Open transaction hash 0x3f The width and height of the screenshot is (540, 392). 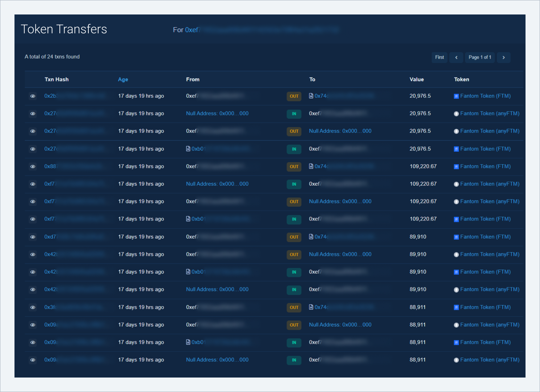pyautogui.click(x=75, y=307)
